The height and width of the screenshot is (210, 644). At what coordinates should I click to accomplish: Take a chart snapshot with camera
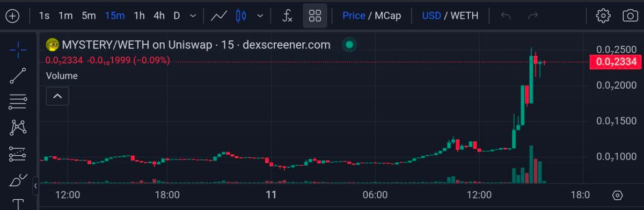point(630,16)
